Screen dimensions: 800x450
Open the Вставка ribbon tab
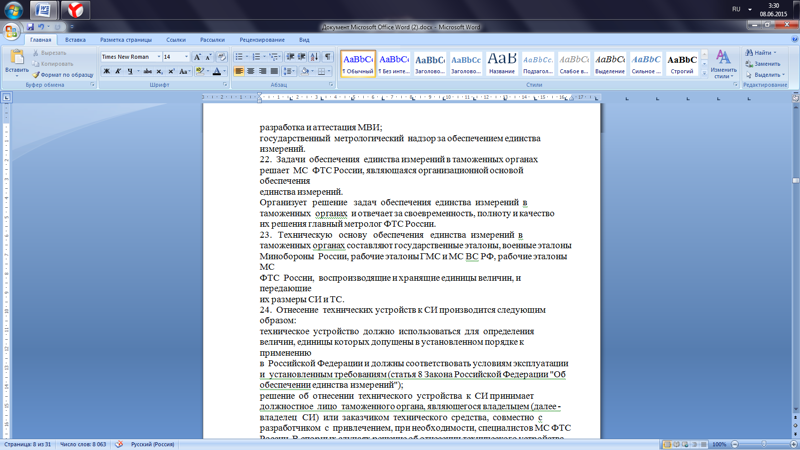click(76, 40)
